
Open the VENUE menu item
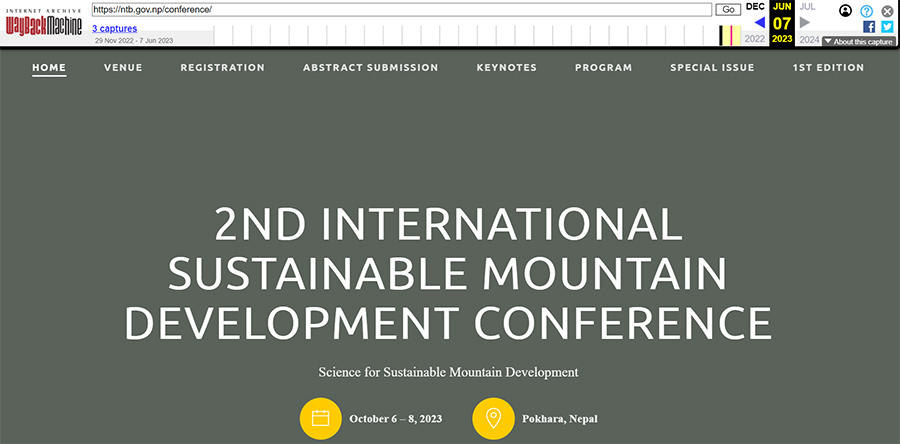click(123, 68)
